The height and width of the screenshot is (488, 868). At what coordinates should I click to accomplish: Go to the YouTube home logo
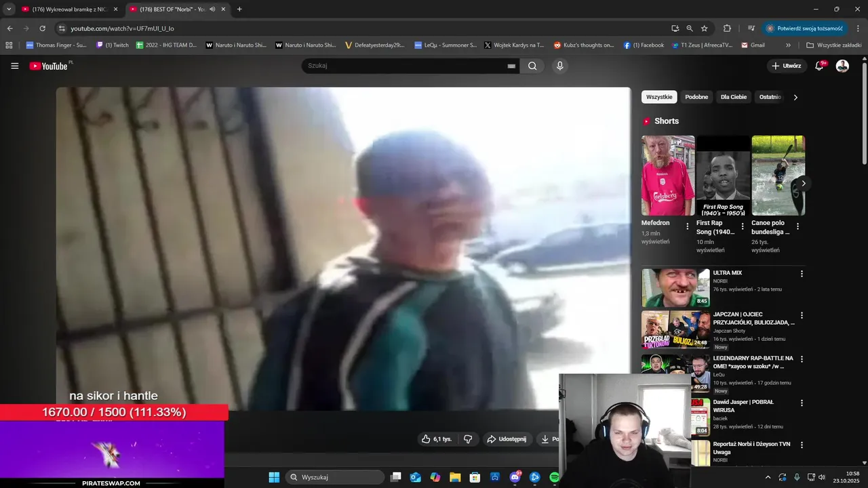point(49,66)
